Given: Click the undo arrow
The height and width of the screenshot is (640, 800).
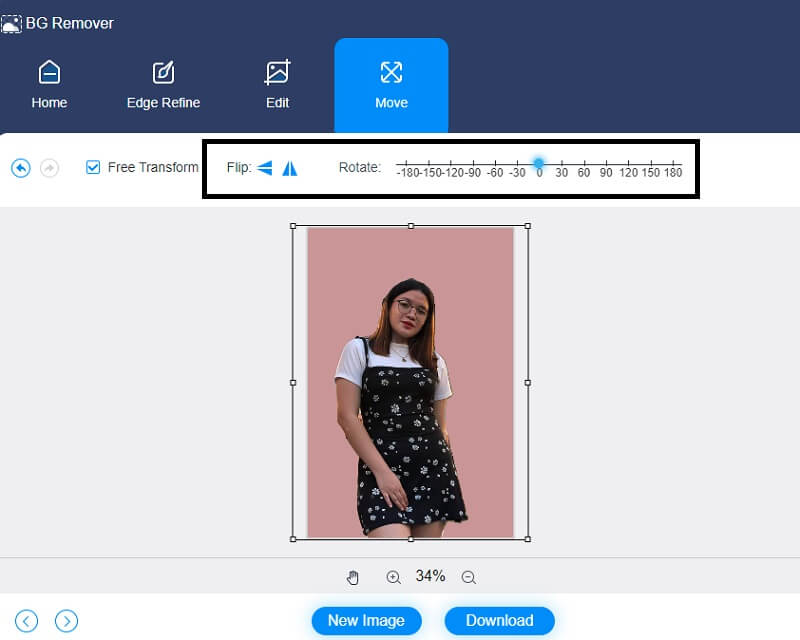Looking at the screenshot, I should pos(22,168).
